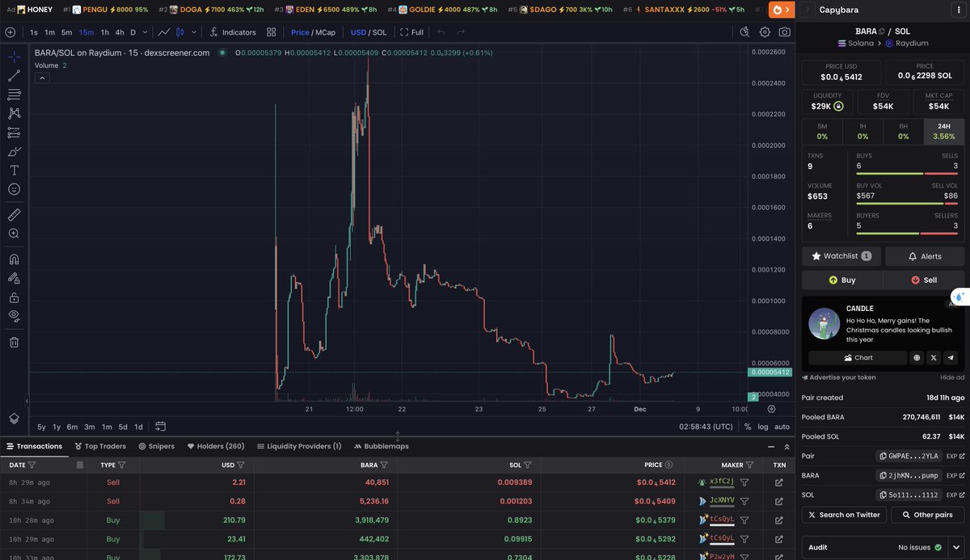Viewport: 970px width, 560px height.
Task: Collapse the Volume indicator legend
Action: click(x=42, y=78)
